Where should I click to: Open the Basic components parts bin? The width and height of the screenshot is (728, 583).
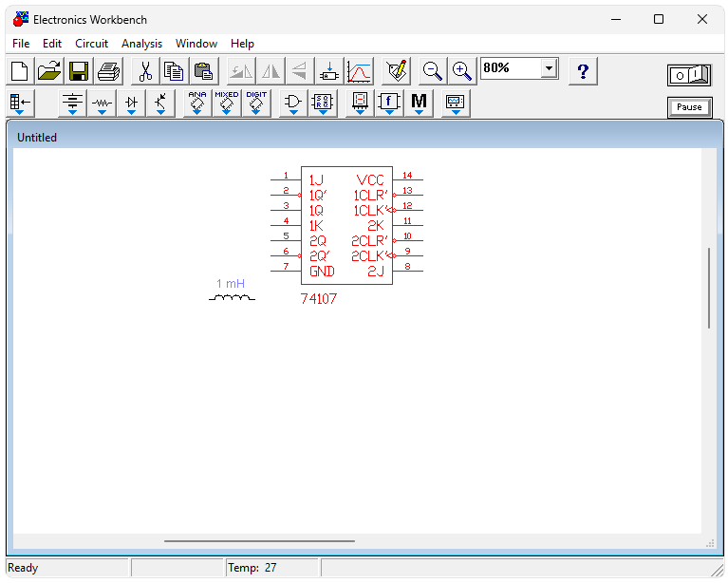[x=102, y=103]
